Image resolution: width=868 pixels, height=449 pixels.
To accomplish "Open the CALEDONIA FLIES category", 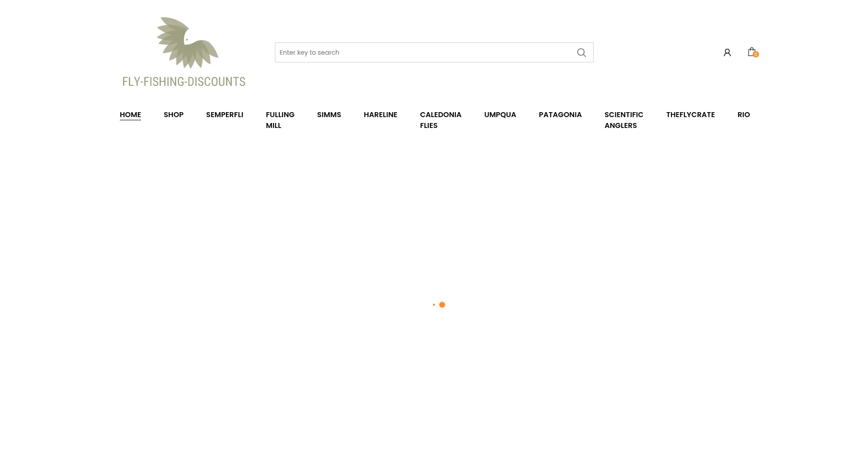I will click(x=440, y=120).
